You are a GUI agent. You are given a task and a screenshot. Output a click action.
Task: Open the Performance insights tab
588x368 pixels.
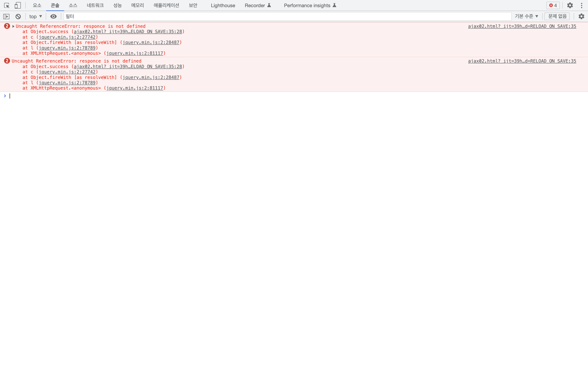click(x=310, y=5)
